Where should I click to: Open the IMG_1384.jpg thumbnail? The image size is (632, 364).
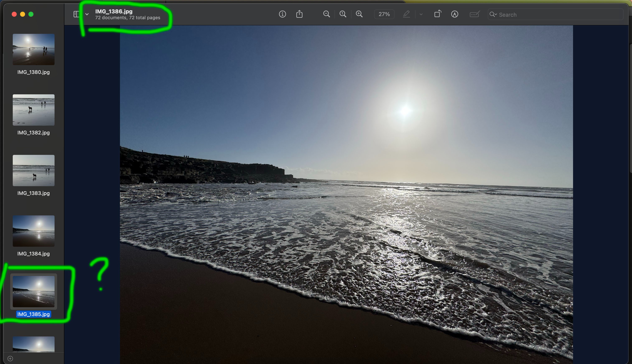[x=33, y=231]
